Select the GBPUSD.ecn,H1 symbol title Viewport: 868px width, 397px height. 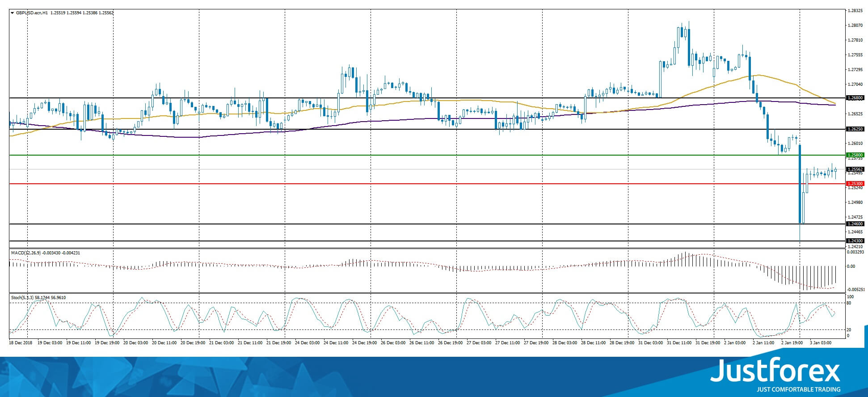pos(32,13)
